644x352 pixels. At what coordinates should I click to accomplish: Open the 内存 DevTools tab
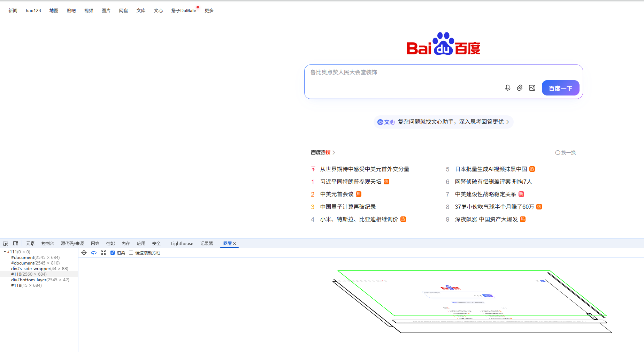click(126, 244)
